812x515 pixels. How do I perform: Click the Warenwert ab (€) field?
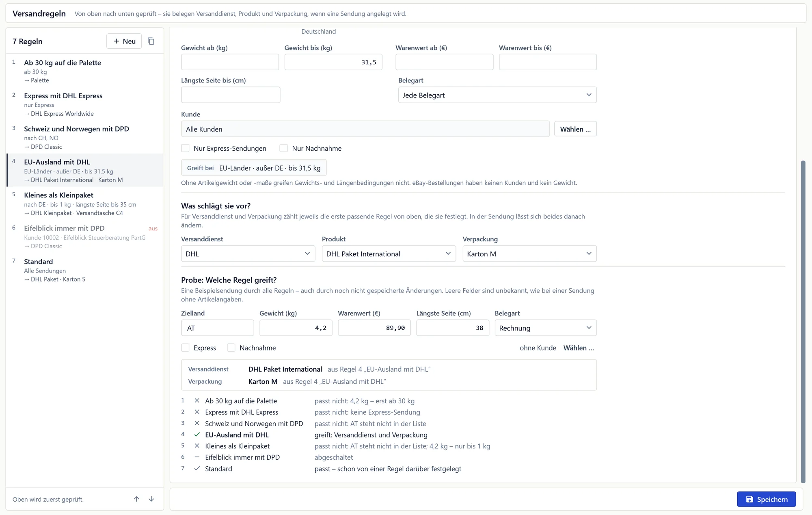tap(445, 62)
